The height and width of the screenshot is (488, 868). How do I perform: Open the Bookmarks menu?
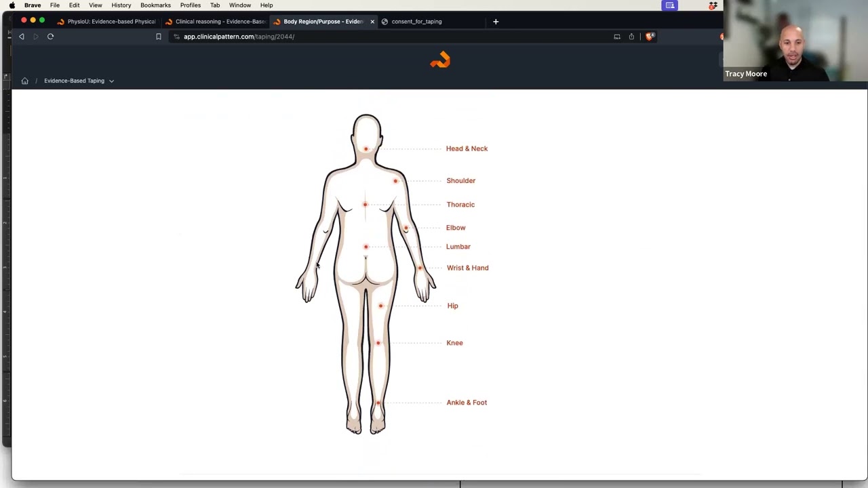pyautogui.click(x=155, y=5)
